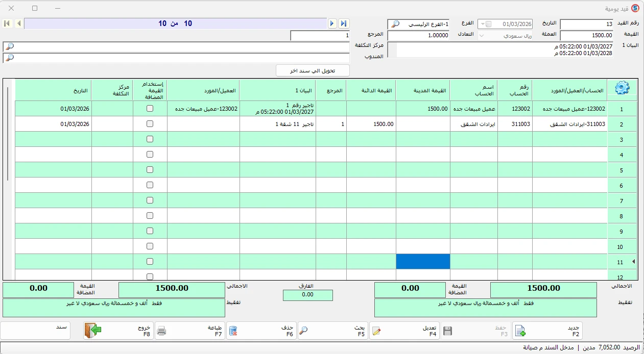Image resolution: width=644 pixels, height=354 pixels.
Task: Click the highlighted blue cell in row 11
Action: click(x=423, y=262)
